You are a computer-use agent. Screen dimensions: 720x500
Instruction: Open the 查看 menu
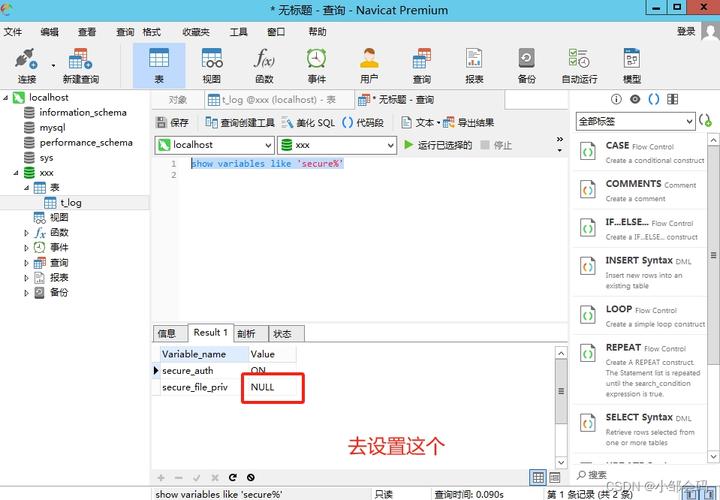tap(87, 32)
